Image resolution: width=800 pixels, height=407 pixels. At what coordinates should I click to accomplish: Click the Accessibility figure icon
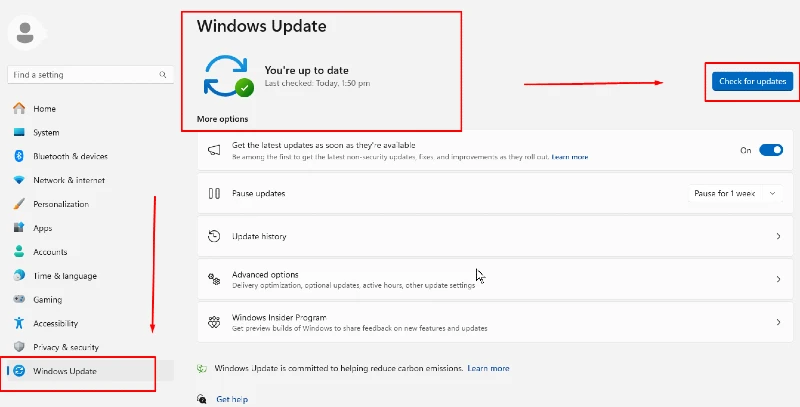(19, 323)
